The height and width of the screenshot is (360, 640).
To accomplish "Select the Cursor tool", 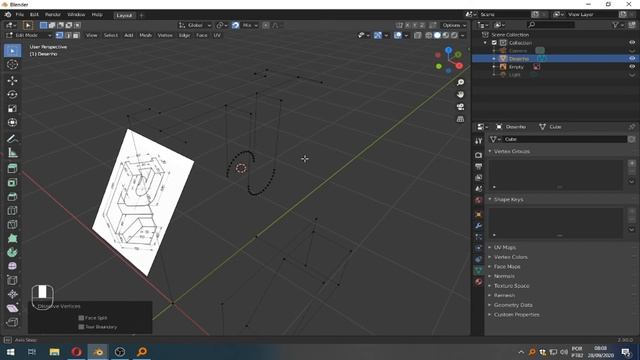I will 12,64.
